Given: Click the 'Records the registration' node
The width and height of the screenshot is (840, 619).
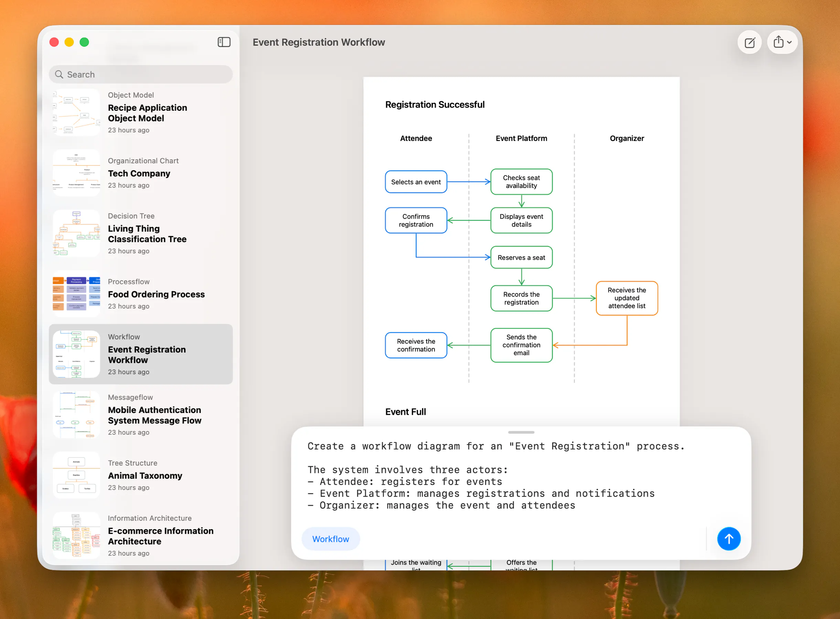Looking at the screenshot, I should (x=521, y=298).
